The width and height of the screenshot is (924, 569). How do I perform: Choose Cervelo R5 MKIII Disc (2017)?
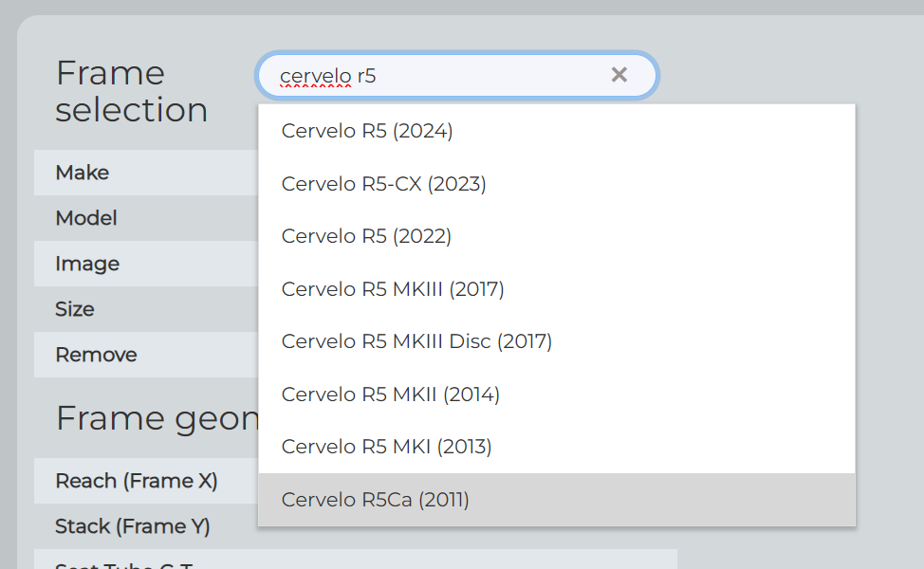556,341
